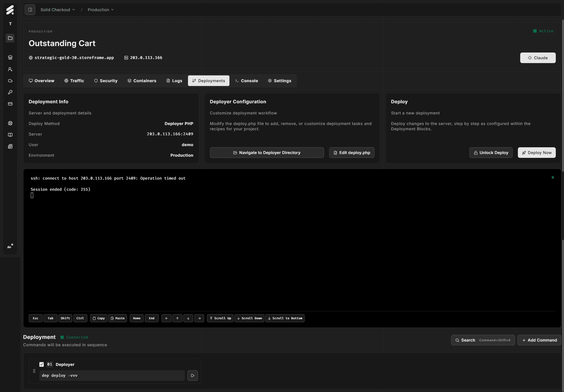564x392 pixels.
Task: Open the newspaper icon in sidebar
Action: [x=10, y=146]
